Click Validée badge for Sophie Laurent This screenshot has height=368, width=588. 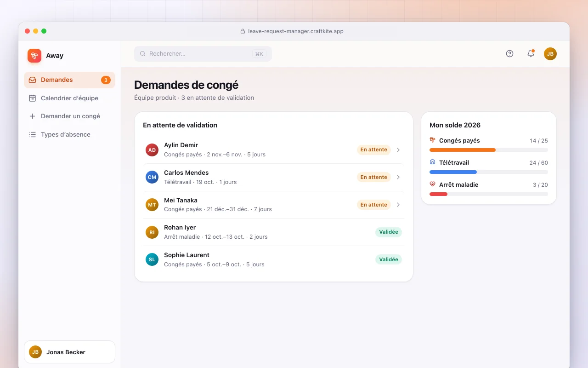tap(389, 259)
